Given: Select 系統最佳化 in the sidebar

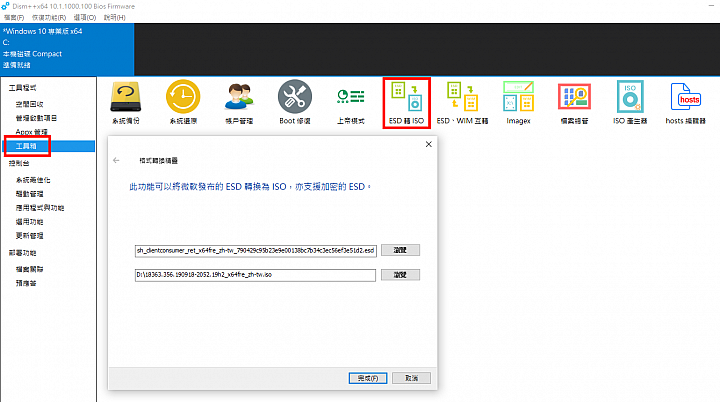Looking at the screenshot, I should tap(33, 180).
